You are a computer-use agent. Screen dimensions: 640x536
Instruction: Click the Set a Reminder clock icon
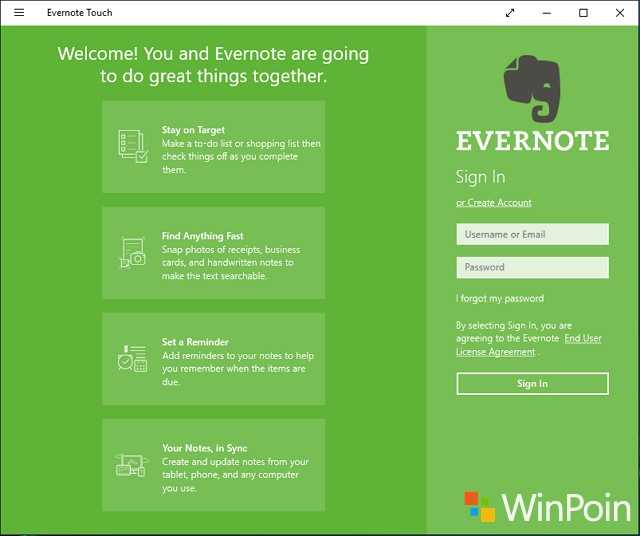pos(132,359)
